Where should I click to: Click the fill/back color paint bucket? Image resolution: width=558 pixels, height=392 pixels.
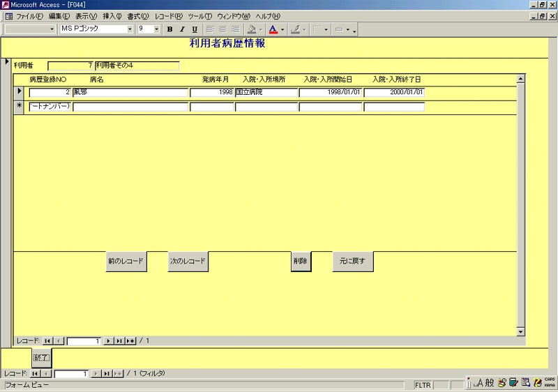pos(252,29)
